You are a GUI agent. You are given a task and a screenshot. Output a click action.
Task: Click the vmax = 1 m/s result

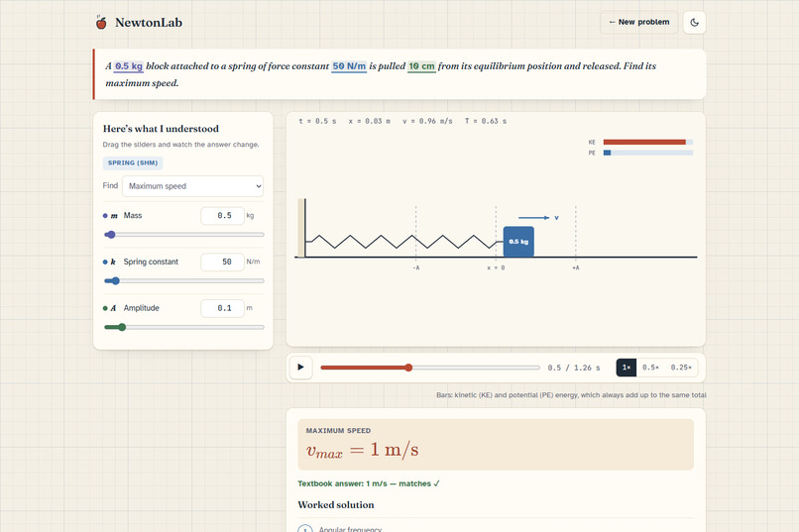(362, 450)
